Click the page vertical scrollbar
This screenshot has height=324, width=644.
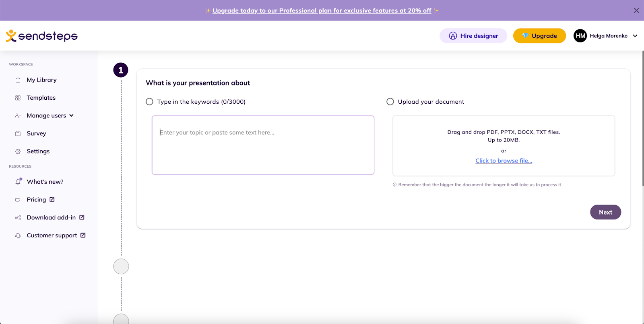(x=642, y=118)
